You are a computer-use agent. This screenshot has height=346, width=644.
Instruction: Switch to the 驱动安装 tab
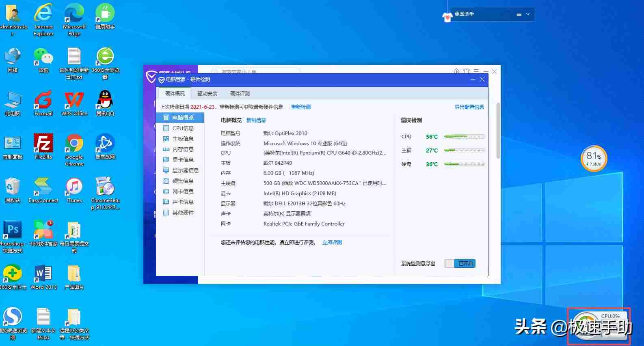(x=207, y=94)
